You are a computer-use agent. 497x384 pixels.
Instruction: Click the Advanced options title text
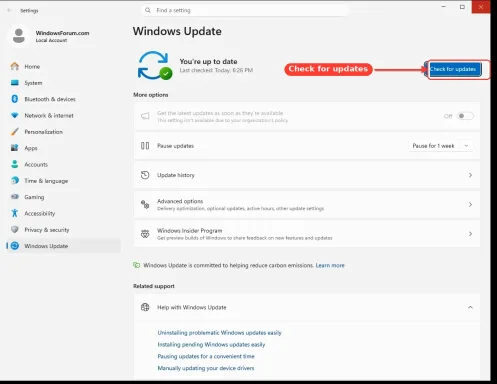coord(180,201)
